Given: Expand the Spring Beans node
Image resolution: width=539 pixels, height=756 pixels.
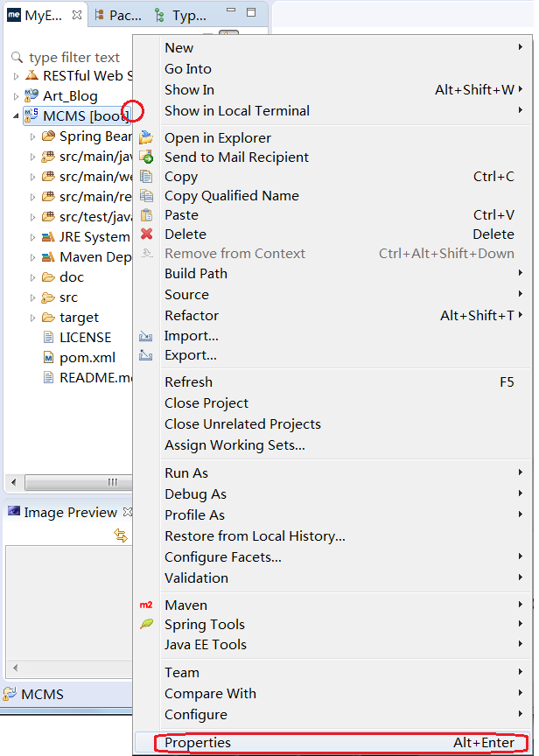Looking at the screenshot, I should click(x=32, y=136).
